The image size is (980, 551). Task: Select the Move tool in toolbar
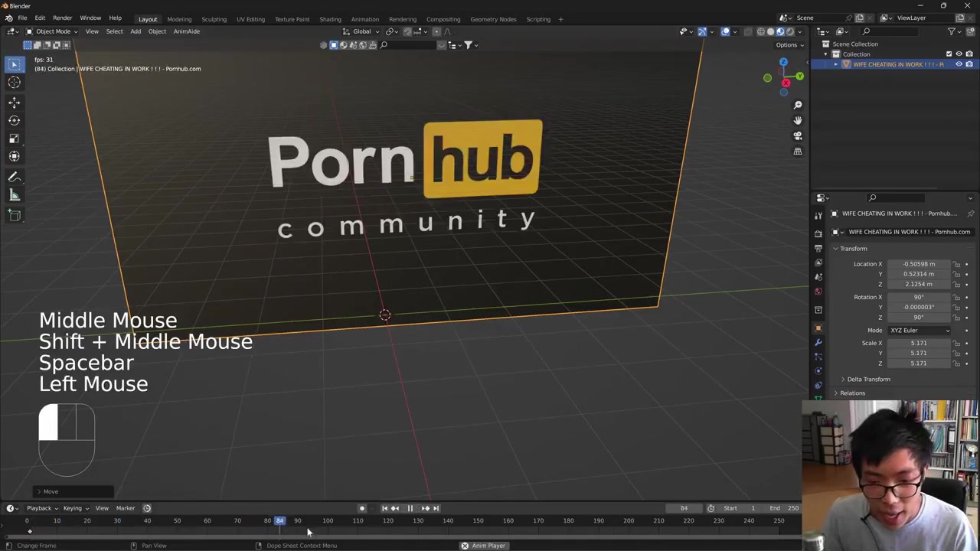point(14,102)
